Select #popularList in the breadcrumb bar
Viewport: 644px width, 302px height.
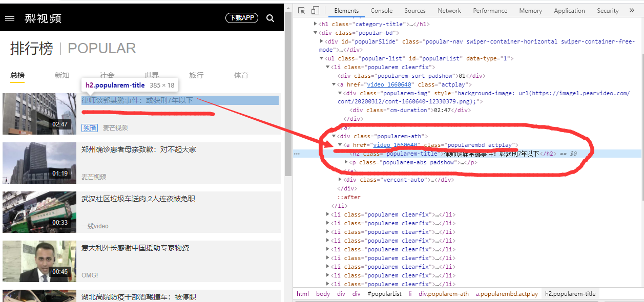[384, 294]
